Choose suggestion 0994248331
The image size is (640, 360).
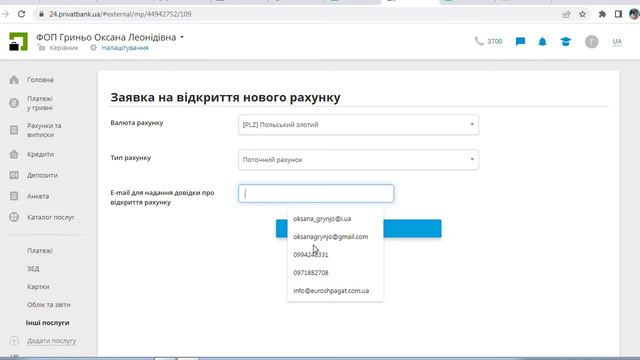tap(311, 255)
